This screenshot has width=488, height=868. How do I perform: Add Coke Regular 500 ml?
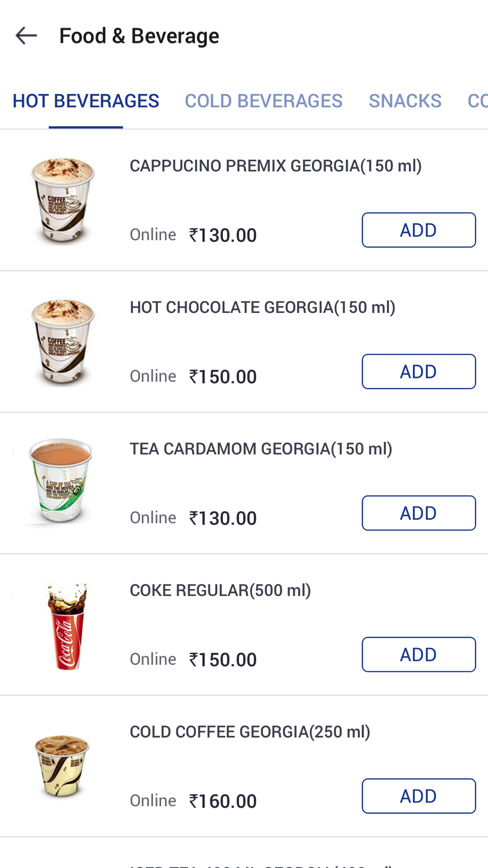(x=418, y=655)
